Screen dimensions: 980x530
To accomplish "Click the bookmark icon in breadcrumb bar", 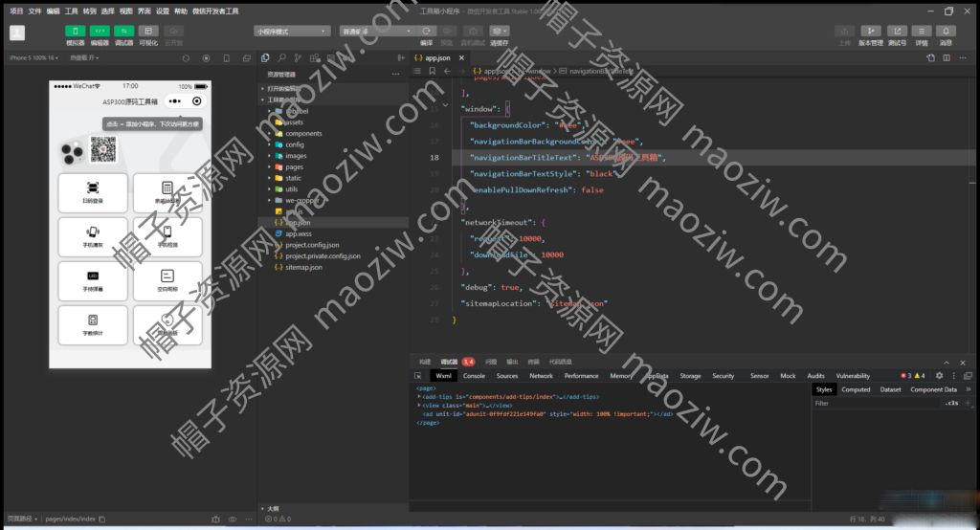I will tap(432, 71).
